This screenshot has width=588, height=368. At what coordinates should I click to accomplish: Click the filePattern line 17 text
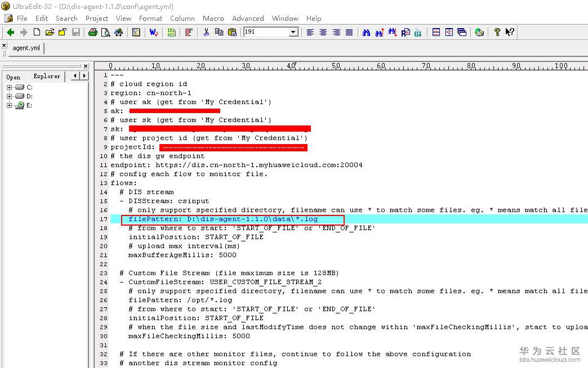point(222,219)
